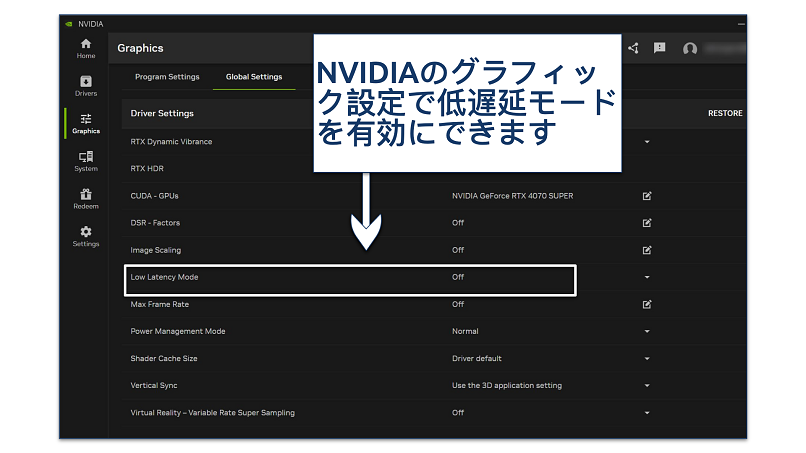
Task: Click the Power Management Mode label
Action: pos(178,332)
